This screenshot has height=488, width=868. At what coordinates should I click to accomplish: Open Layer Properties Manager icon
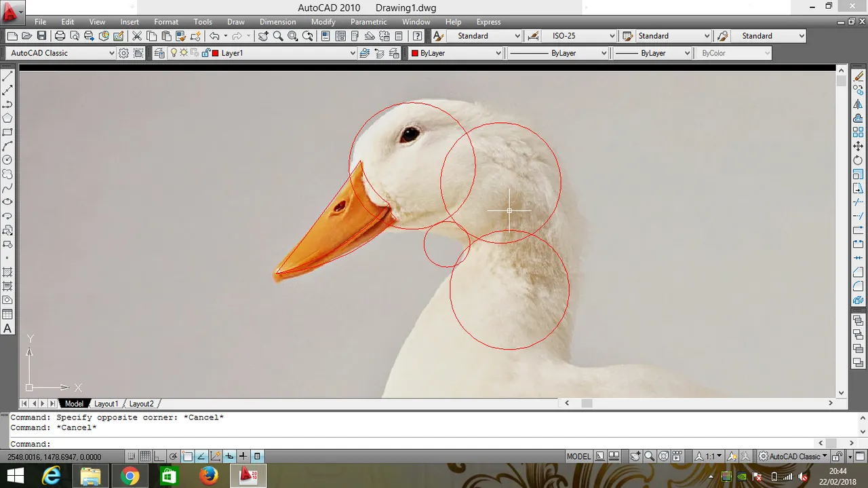(x=159, y=53)
